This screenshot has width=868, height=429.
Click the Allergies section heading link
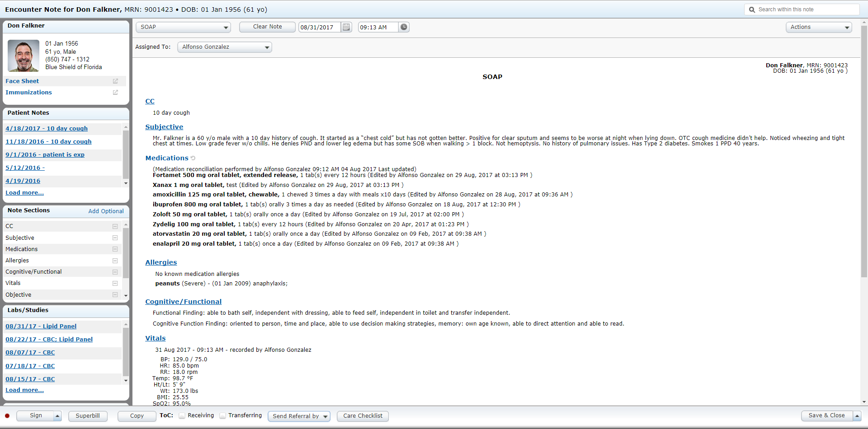[161, 263]
